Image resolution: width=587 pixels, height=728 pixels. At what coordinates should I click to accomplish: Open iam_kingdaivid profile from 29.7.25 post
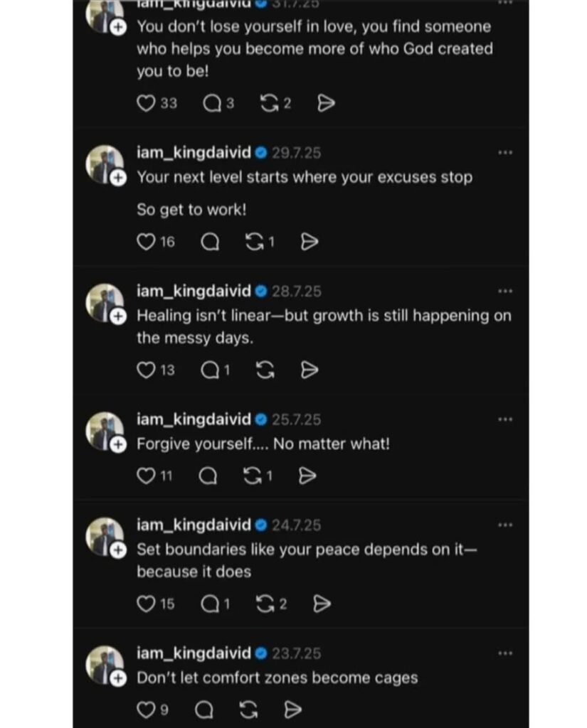[194, 152]
